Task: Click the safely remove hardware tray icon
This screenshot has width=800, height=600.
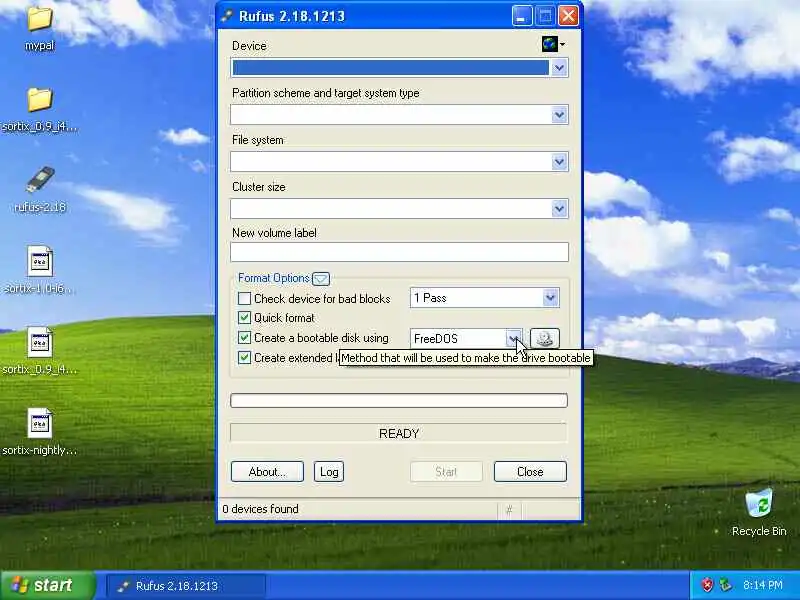Action: (724, 585)
